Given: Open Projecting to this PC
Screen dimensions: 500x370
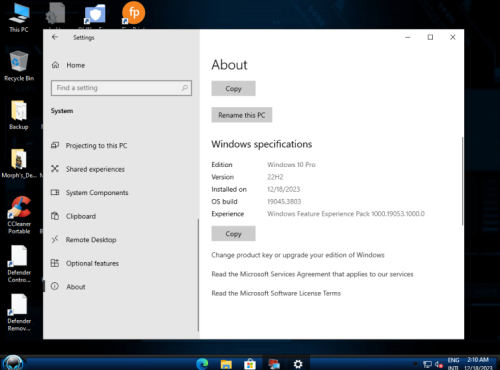Looking at the screenshot, I should click(x=96, y=146).
